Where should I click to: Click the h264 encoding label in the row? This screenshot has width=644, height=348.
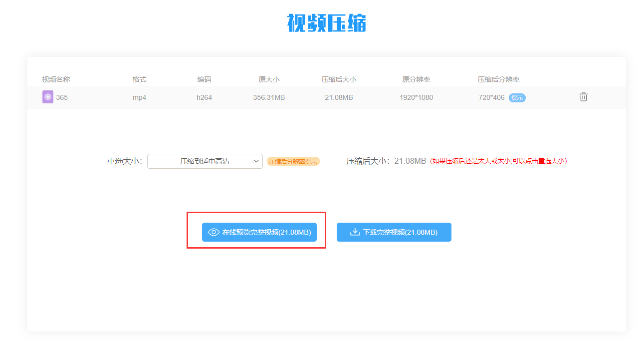tap(205, 97)
